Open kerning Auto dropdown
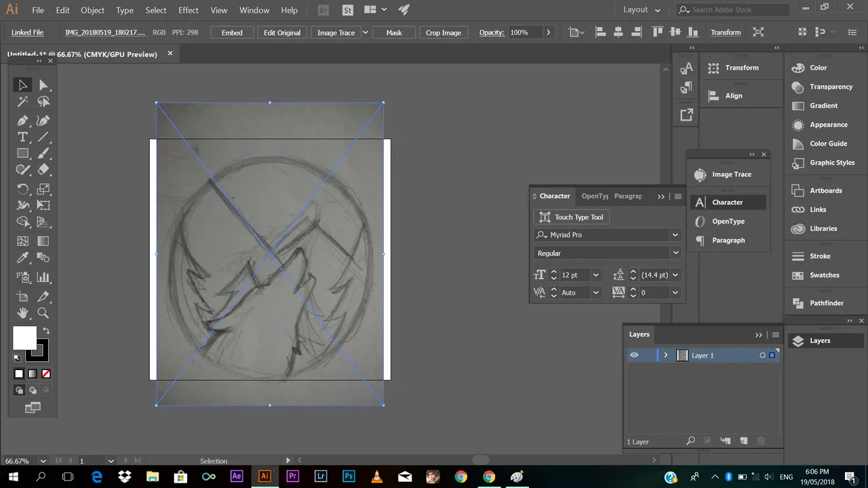 [596, 292]
